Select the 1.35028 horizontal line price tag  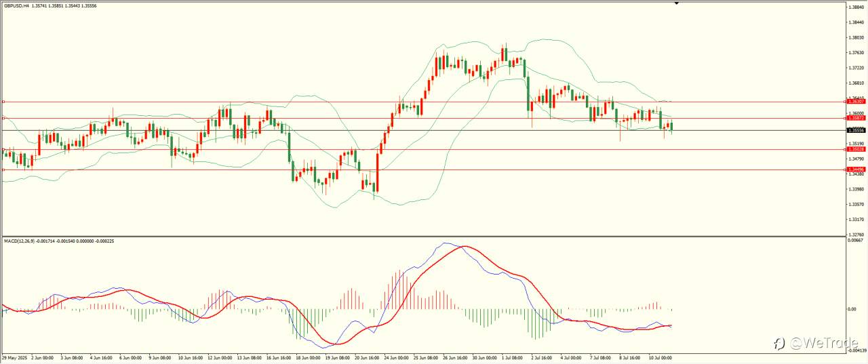coord(855,149)
